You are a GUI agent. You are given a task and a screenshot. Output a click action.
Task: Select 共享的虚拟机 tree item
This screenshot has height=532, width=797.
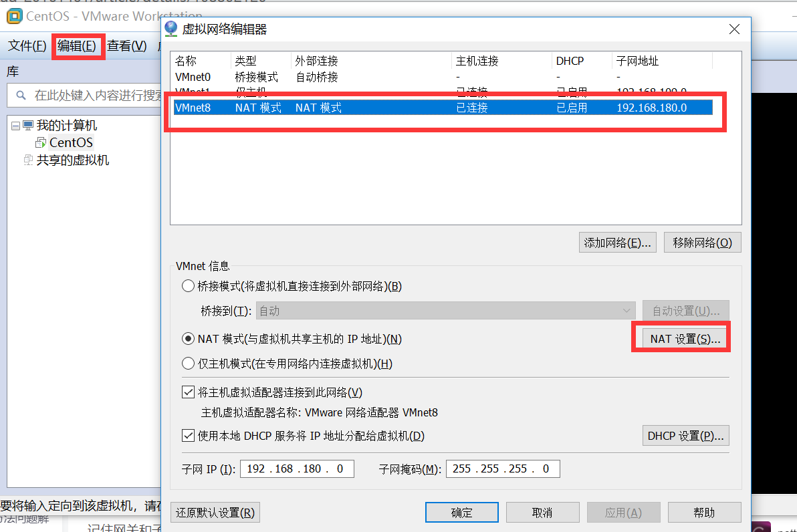(73, 160)
